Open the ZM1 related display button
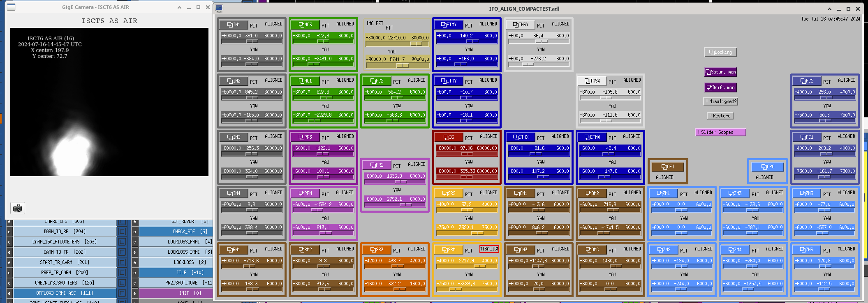The height and width of the screenshot is (303, 868). 664,193
